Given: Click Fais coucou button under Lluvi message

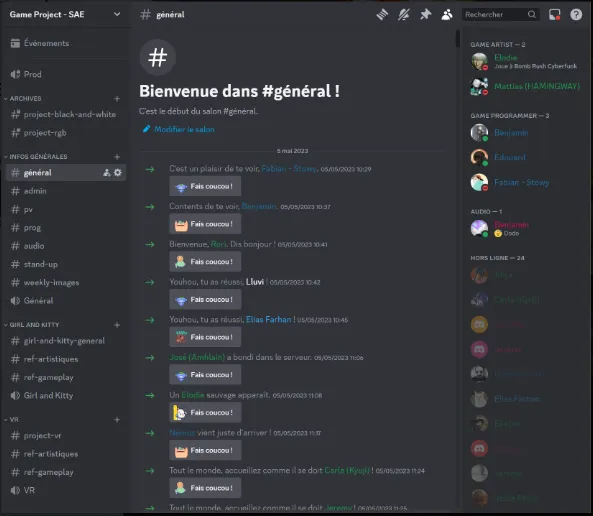Looking at the screenshot, I should tap(205, 300).
